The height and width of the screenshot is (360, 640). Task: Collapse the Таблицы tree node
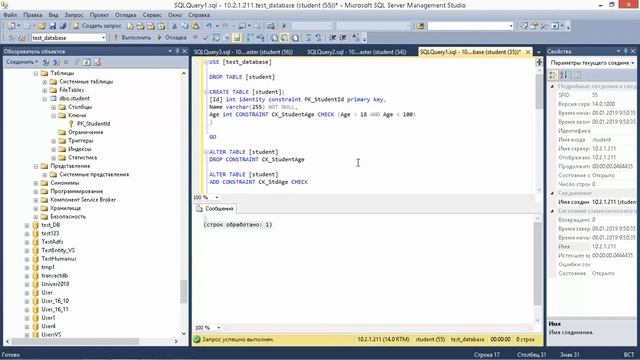pos(36,73)
